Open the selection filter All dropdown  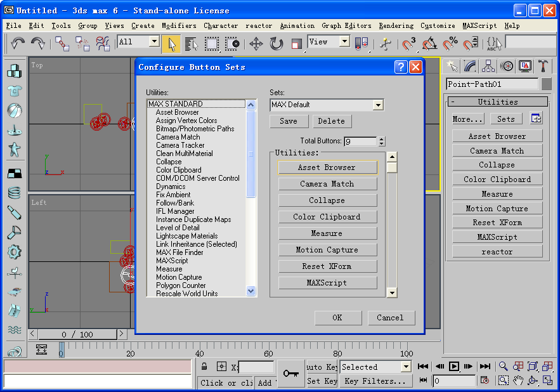154,41
